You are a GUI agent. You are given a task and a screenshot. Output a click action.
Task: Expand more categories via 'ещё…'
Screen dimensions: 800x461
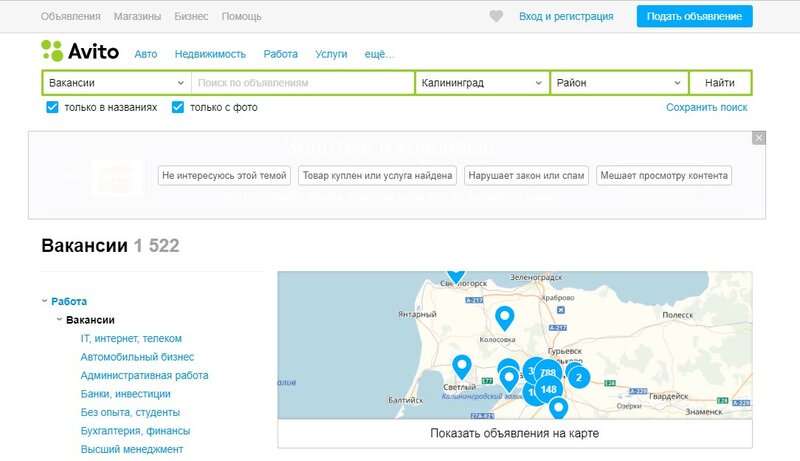point(379,54)
